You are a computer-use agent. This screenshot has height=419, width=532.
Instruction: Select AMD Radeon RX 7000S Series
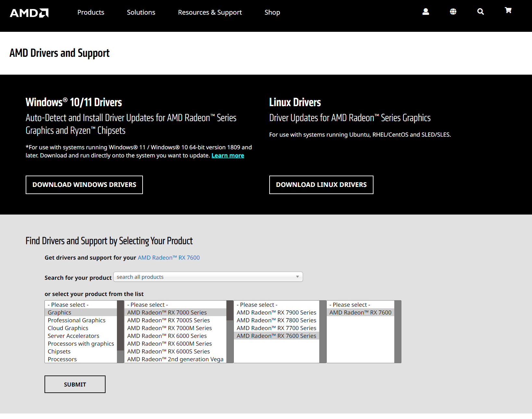pyautogui.click(x=175, y=320)
